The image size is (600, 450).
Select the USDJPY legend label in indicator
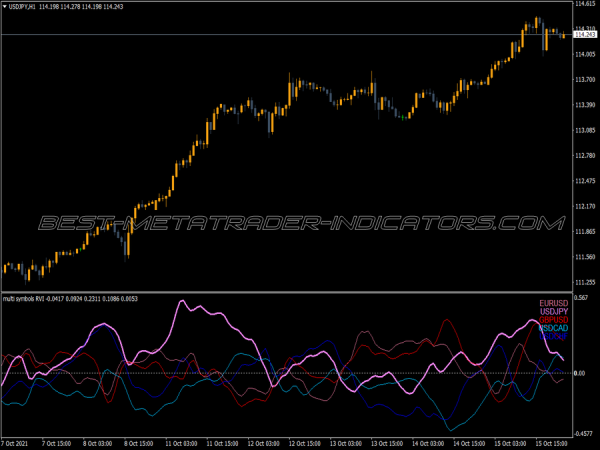click(552, 312)
